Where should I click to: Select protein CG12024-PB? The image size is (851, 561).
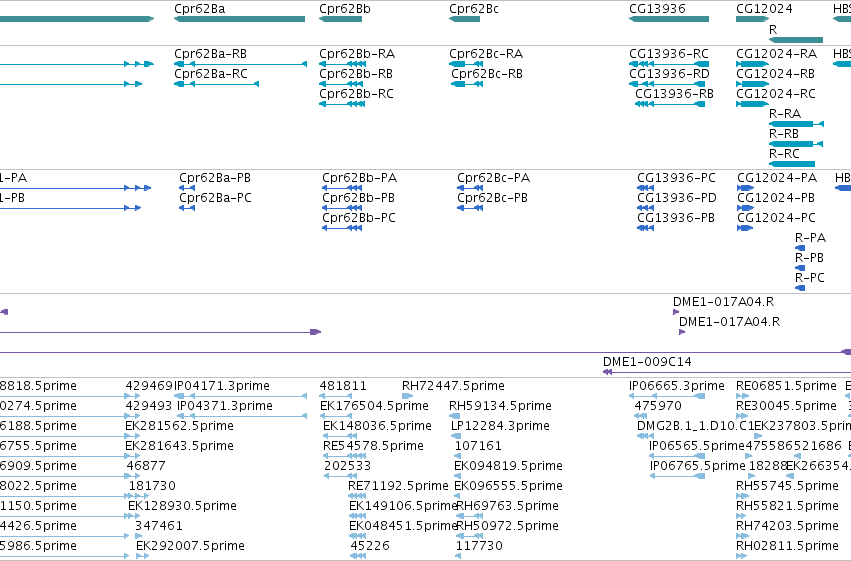coord(776,198)
